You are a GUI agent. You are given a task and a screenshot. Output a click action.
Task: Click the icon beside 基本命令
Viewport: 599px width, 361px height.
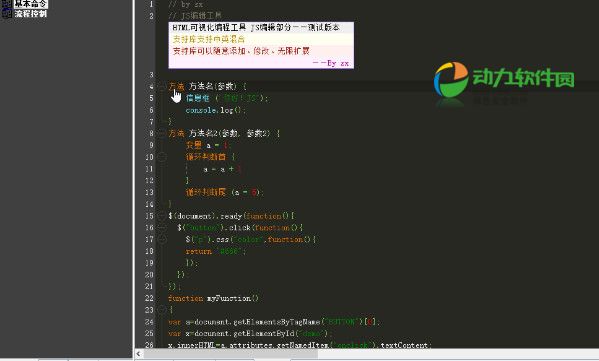(x=6, y=4)
